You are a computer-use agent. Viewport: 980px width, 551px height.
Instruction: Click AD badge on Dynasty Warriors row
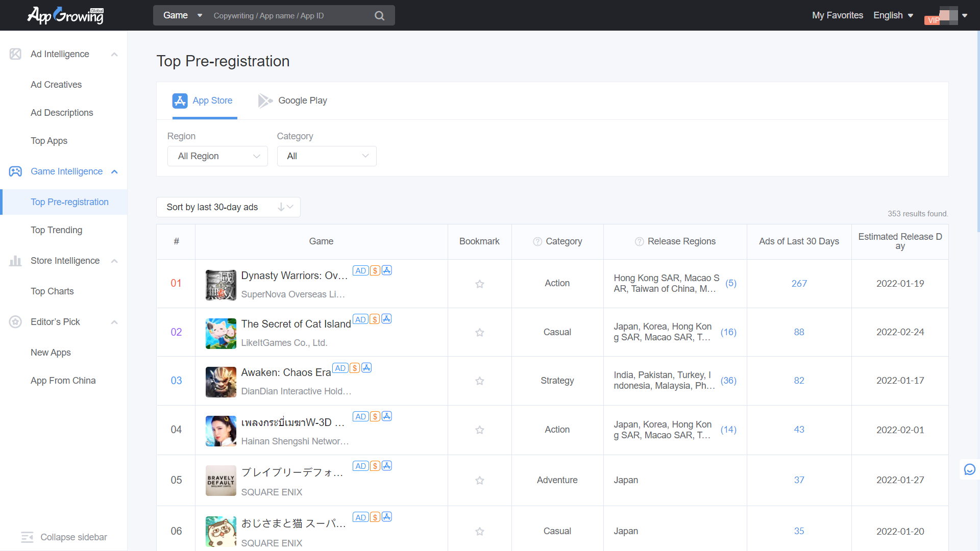(361, 271)
